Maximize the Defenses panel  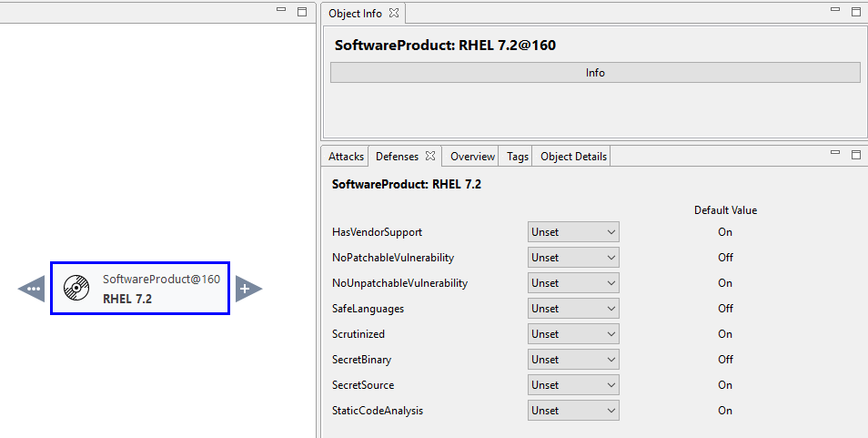click(856, 154)
